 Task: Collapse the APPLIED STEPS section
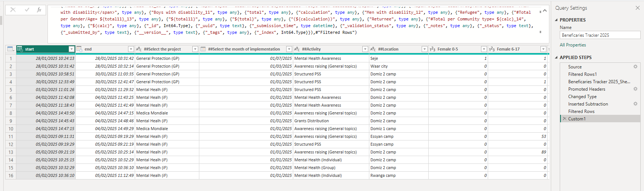pyautogui.click(x=556, y=58)
